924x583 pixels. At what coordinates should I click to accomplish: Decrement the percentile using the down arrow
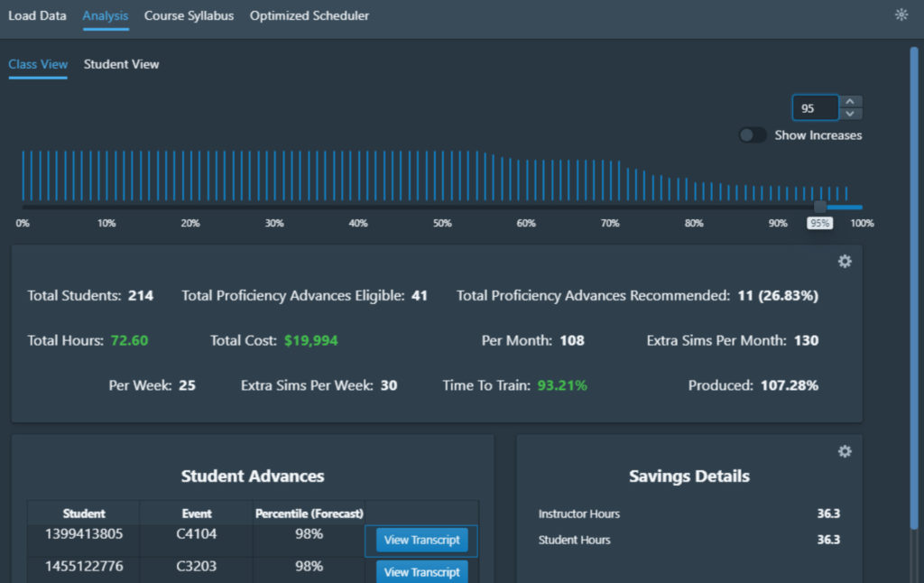click(850, 114)
